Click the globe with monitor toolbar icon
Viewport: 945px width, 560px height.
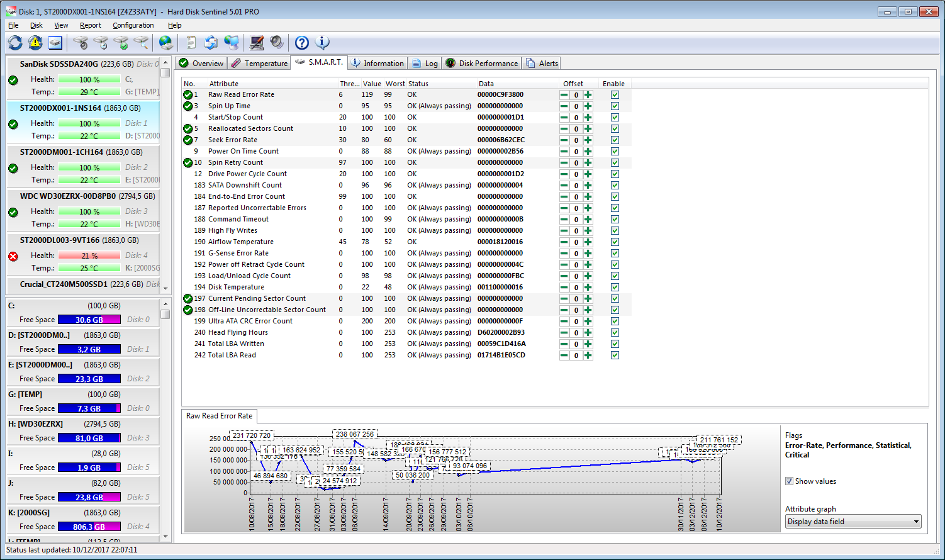232,43
